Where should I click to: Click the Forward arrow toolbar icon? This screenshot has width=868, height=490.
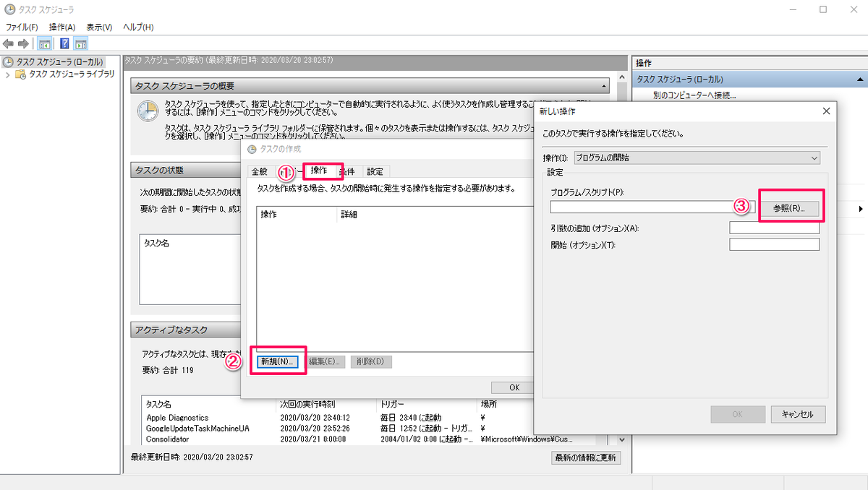(x=24, y=43)
